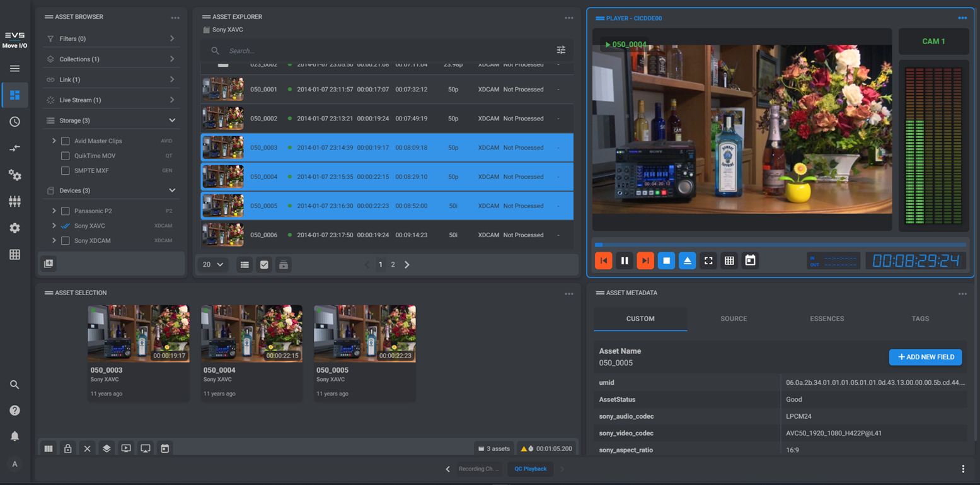The image size is (980, 485).
Task: Check the Panasonic P2 checkbox
Action: coord(65,211)
